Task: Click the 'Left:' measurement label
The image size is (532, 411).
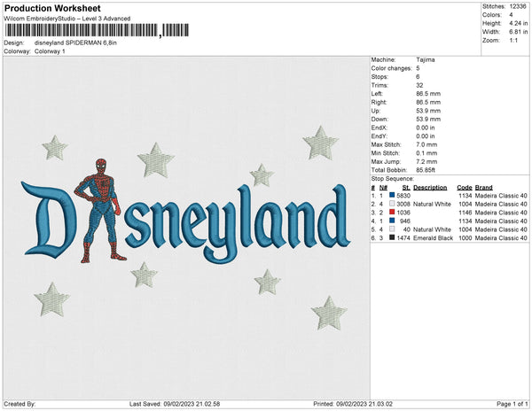Action: click(x=377, y=94)
